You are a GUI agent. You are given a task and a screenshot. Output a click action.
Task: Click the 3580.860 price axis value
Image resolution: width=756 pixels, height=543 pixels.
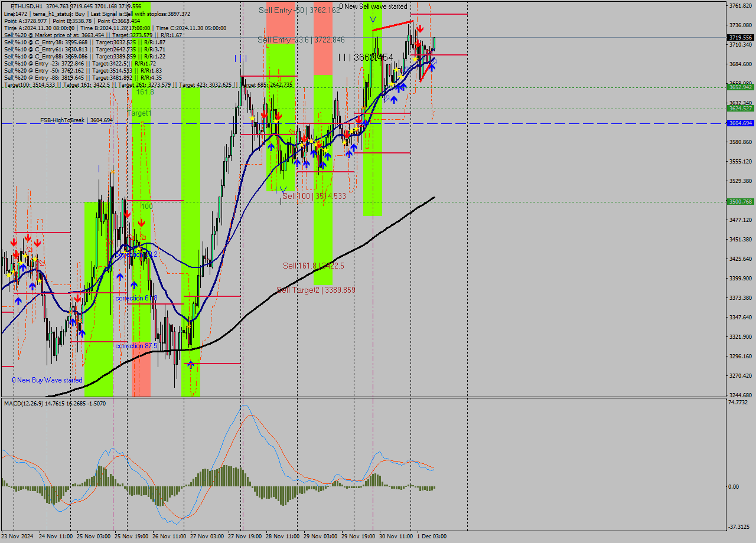coord(741,142)
